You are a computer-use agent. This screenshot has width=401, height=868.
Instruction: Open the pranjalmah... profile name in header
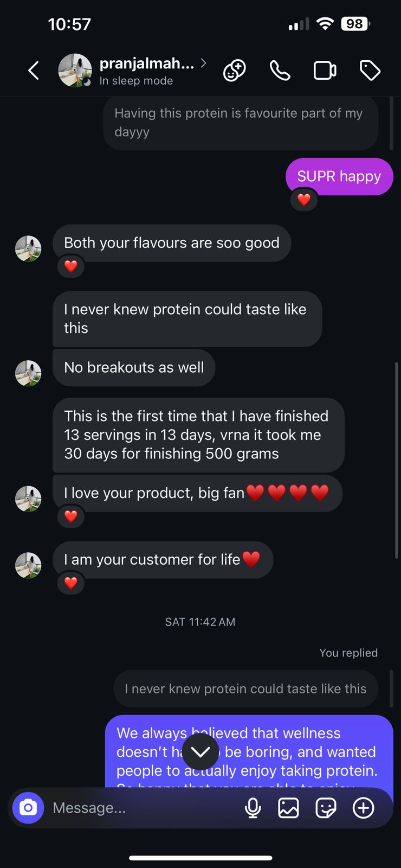point(146,63)
